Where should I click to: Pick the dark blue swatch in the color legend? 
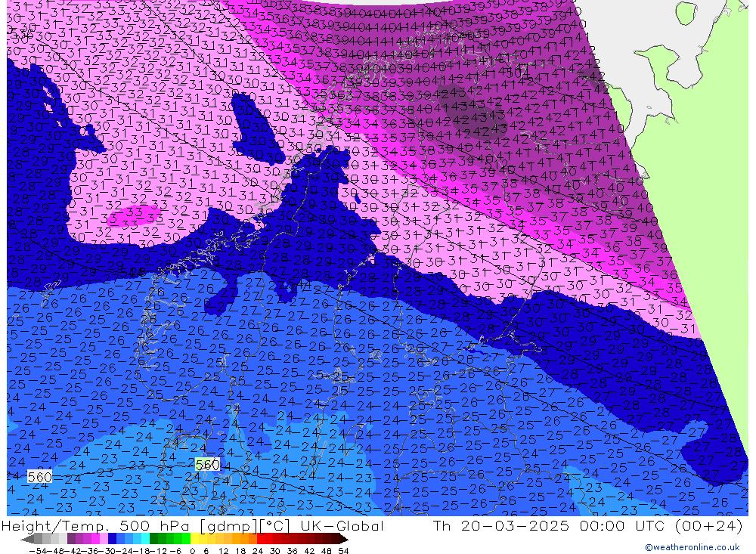pos(113,540)
